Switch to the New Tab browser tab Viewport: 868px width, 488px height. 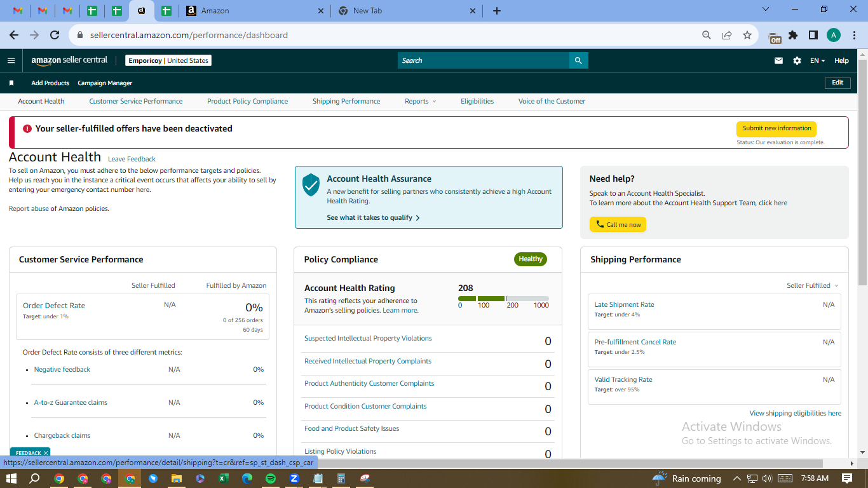click(x=405, y=11)
